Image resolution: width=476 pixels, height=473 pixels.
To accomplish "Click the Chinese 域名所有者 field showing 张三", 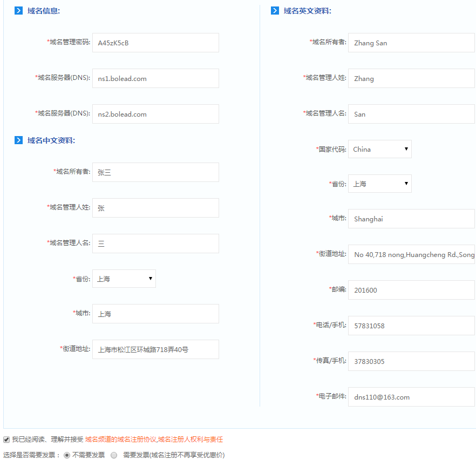I will pyautogui.click(x=155, y=172).
